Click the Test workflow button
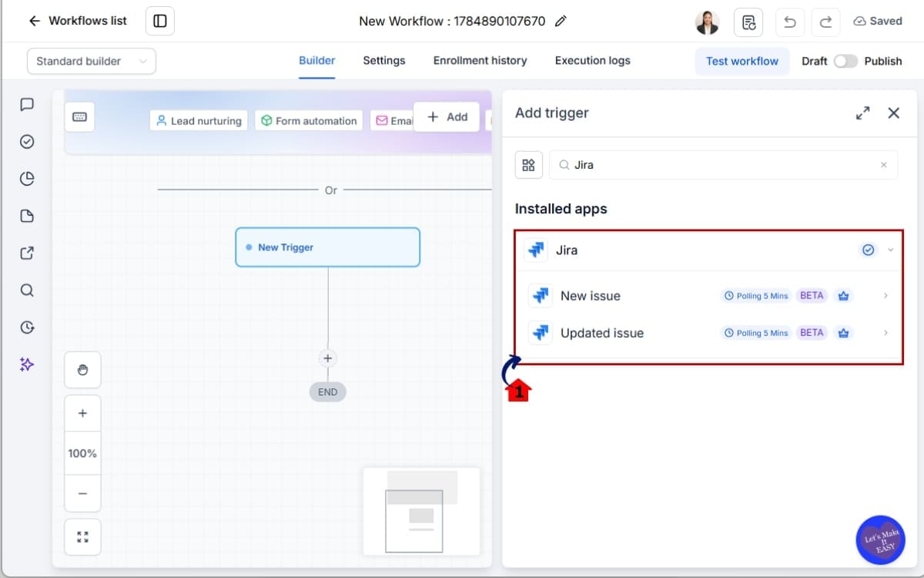924x578 pixels. coord(742,61)
